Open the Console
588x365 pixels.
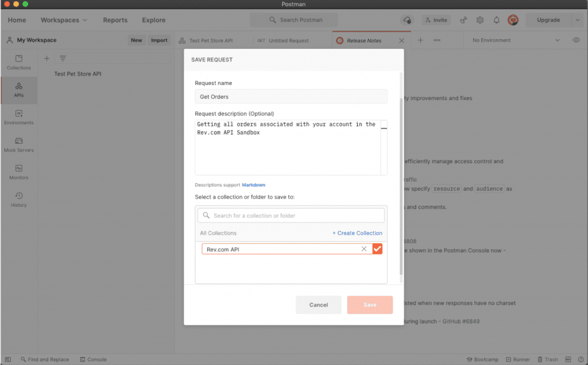pyautogui.click(x=94, y=359)
